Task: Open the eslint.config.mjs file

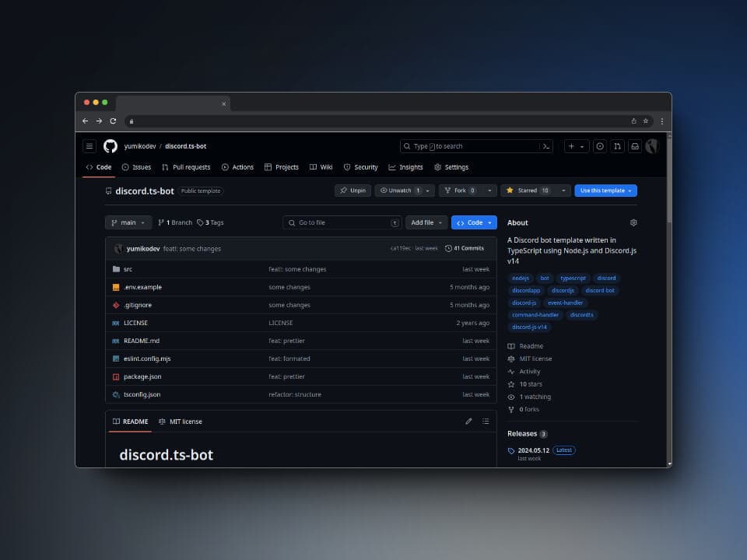Action: pyautogui.click(x=147, y=359)
